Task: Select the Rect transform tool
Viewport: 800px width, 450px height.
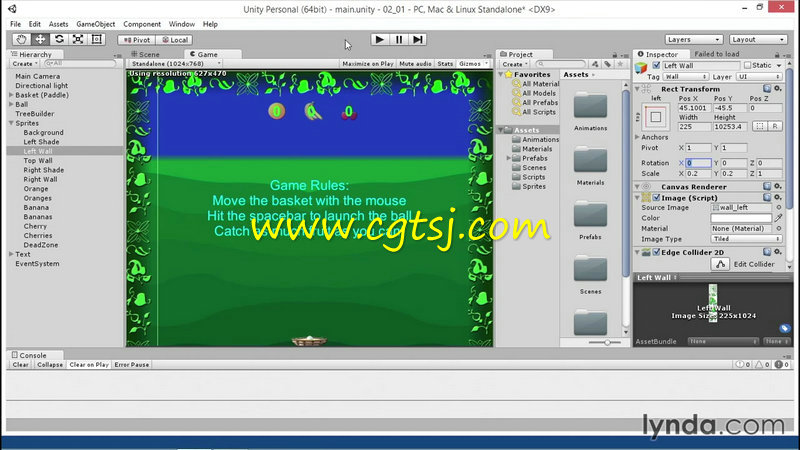Action: coord(97,39)
